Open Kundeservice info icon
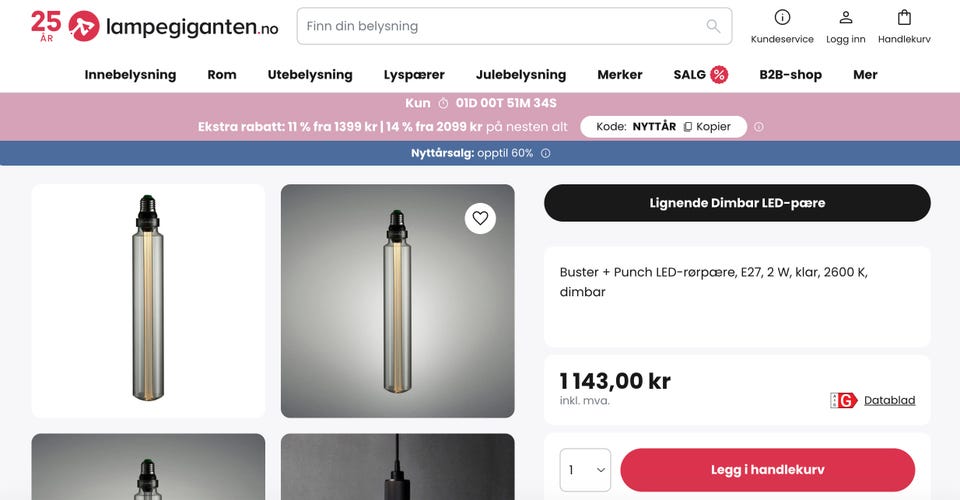This screenshot has height=500, width=960. 782,17
